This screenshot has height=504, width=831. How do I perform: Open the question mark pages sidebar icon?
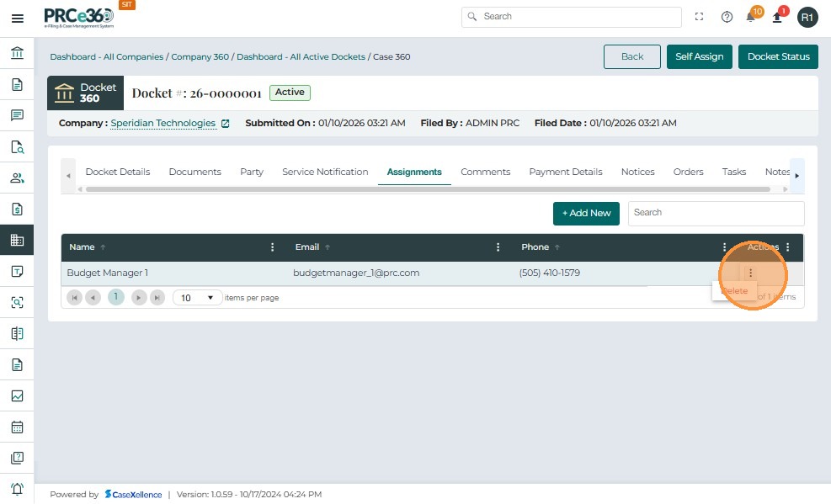[x=17, y=458]
